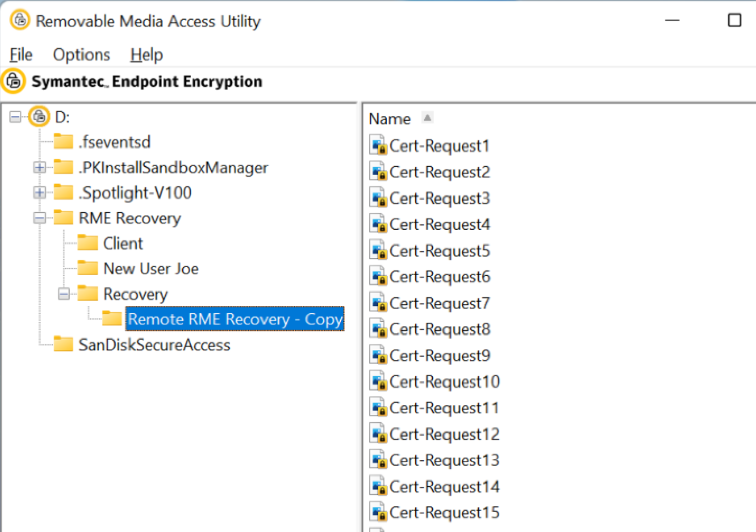This screenshot has width=756, height=532.
Task: Select Remote RME Recovery - Copy folder name
Action: pyautogui.click(x=235, y=319)
